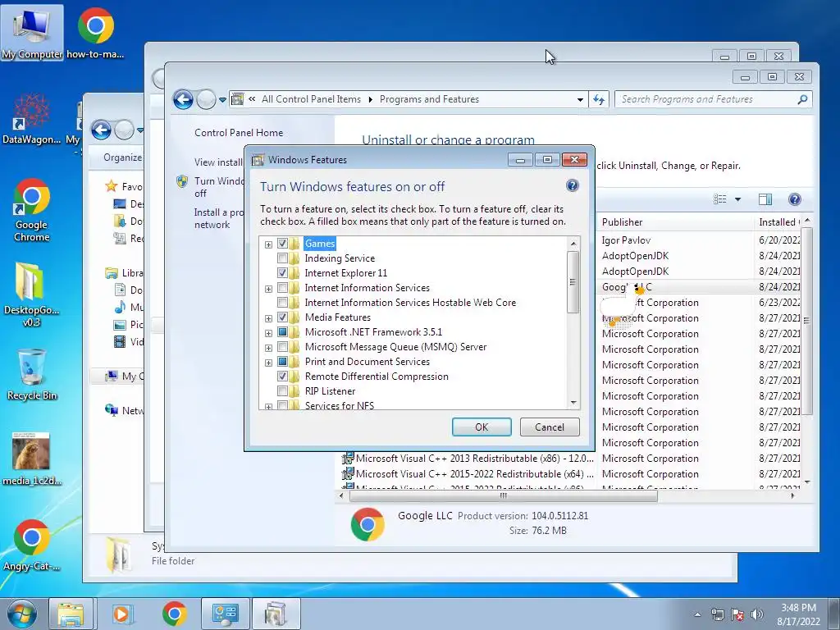Click All Control Panel Items breadcrumb

pos(311,99)
